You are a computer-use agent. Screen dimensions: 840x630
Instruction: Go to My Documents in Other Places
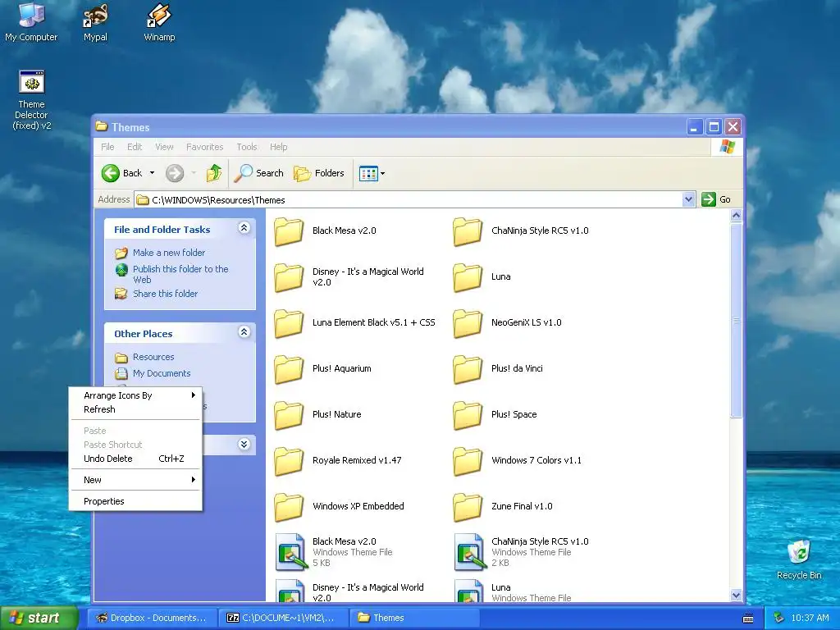[162, 373]
